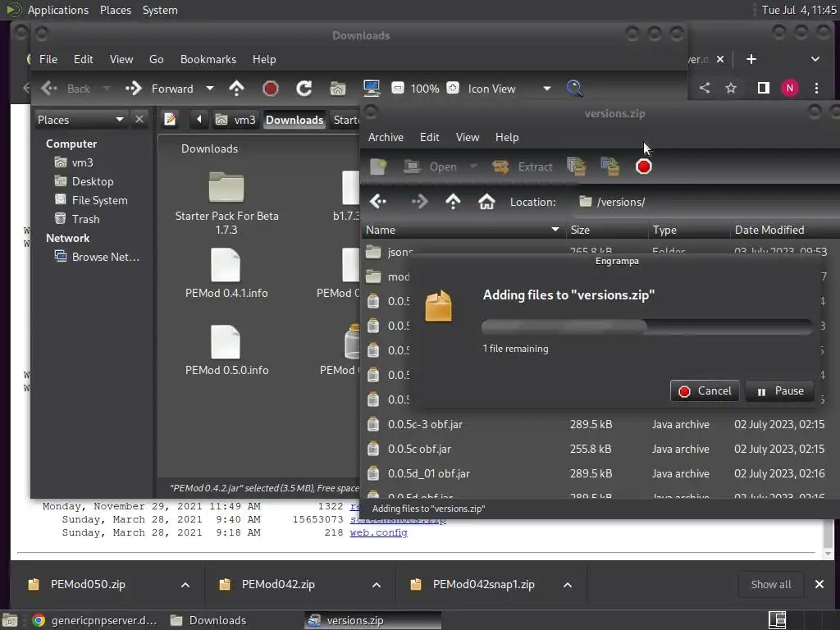Reload the Downloads folder view
The width and height of the screenshot is (840, 630).
pyautogui.click(x=304, y=89)
